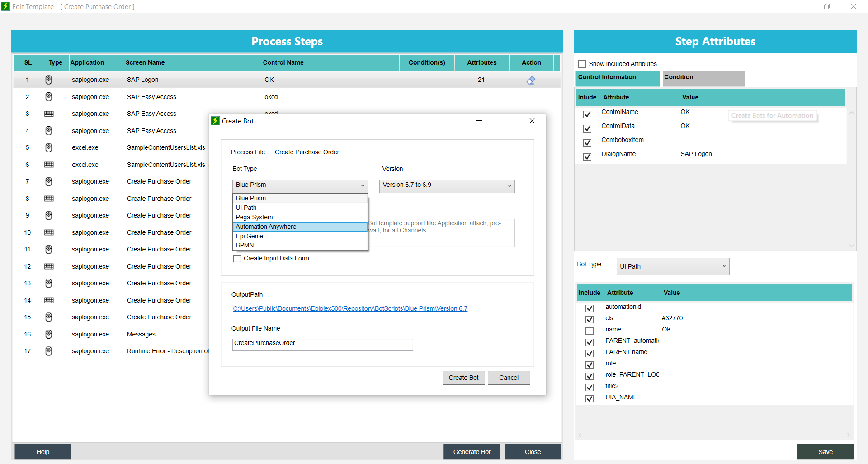Uncheck the cls include checkbox
Viewport: 868px width, 464px height.
(x=590, y=320)
